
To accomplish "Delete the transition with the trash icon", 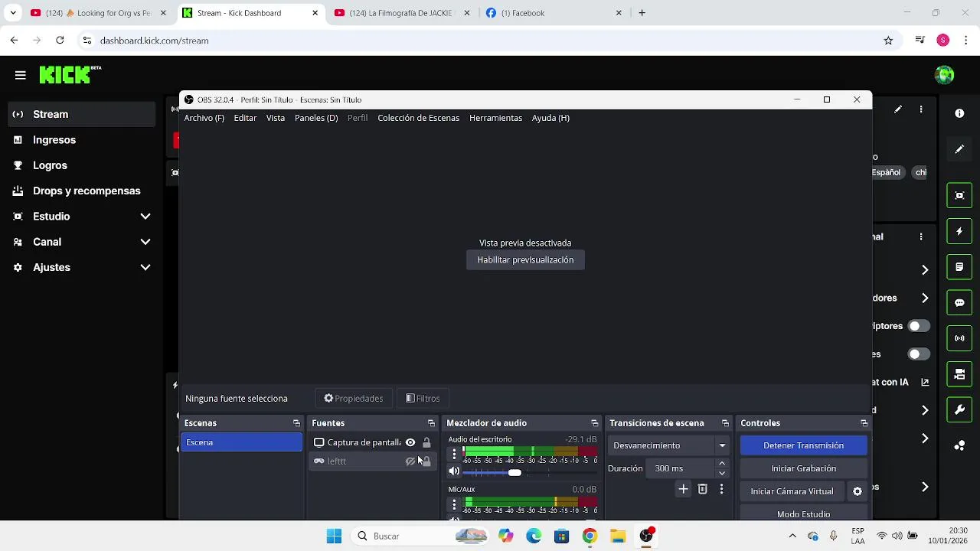I will 702,489.
